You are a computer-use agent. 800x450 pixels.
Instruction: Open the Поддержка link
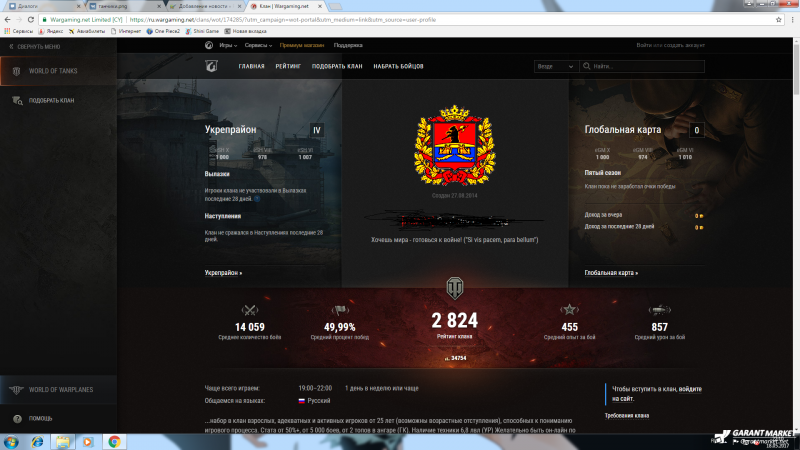[x=348, y=45]
